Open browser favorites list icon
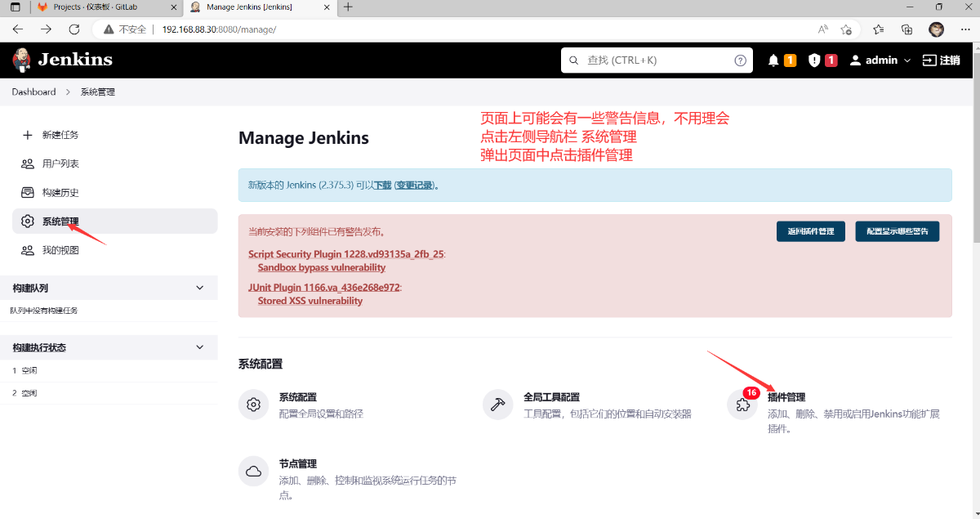The width and height of the screenshot is (980, 519). [x=878, y=29]
